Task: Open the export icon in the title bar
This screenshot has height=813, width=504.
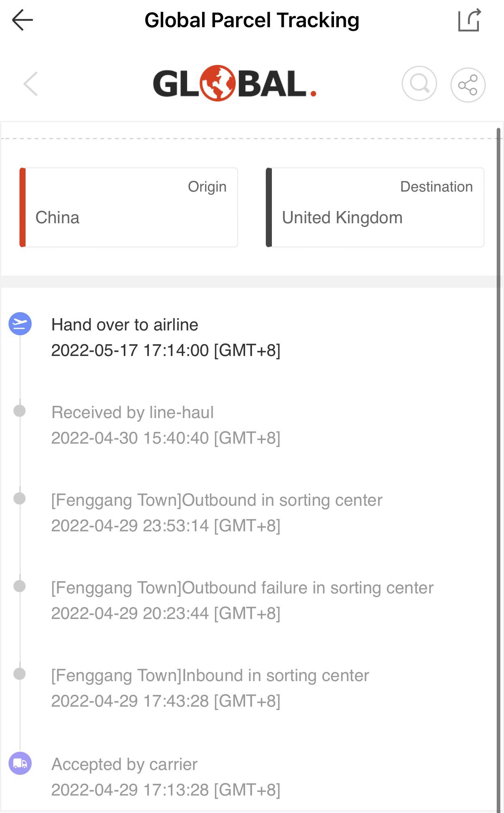Action: 470,20
